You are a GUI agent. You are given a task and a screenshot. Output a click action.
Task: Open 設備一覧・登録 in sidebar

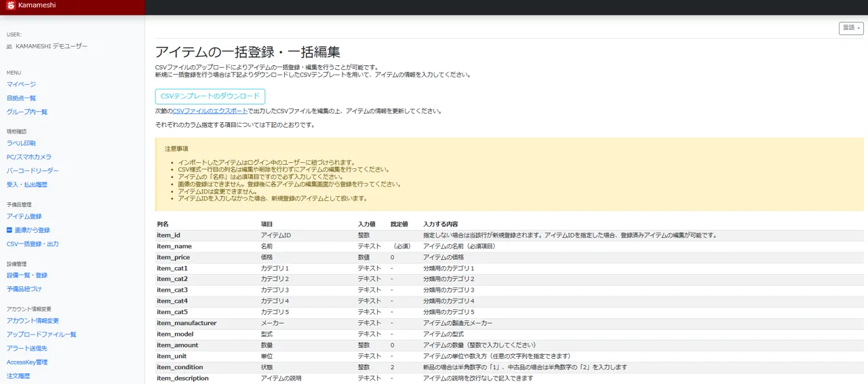click(27, 275)
